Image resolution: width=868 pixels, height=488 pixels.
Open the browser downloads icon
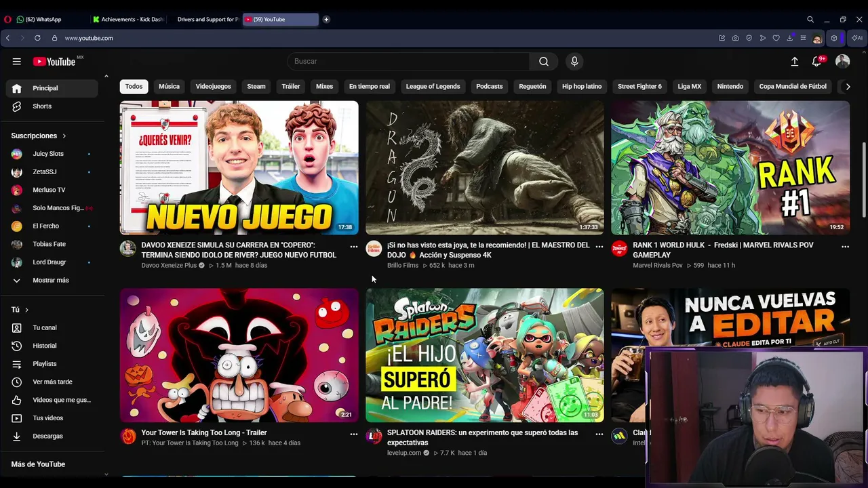(x=790, y=38)
